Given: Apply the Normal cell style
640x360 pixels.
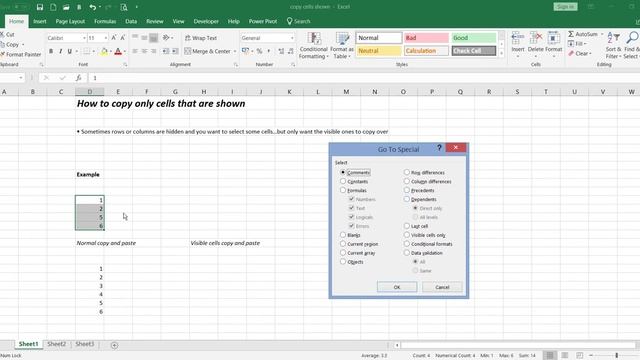Looking at the screenshot, I should (x=379, y=38).
